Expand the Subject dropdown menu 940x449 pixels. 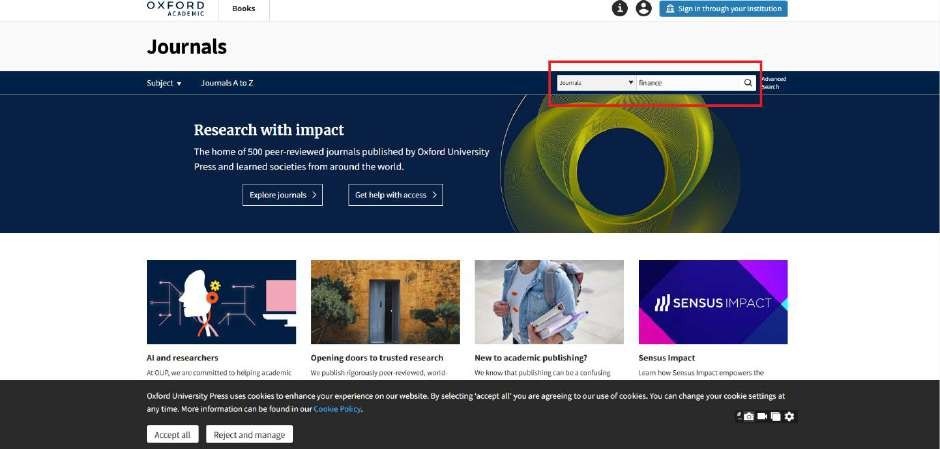(164, 83)
